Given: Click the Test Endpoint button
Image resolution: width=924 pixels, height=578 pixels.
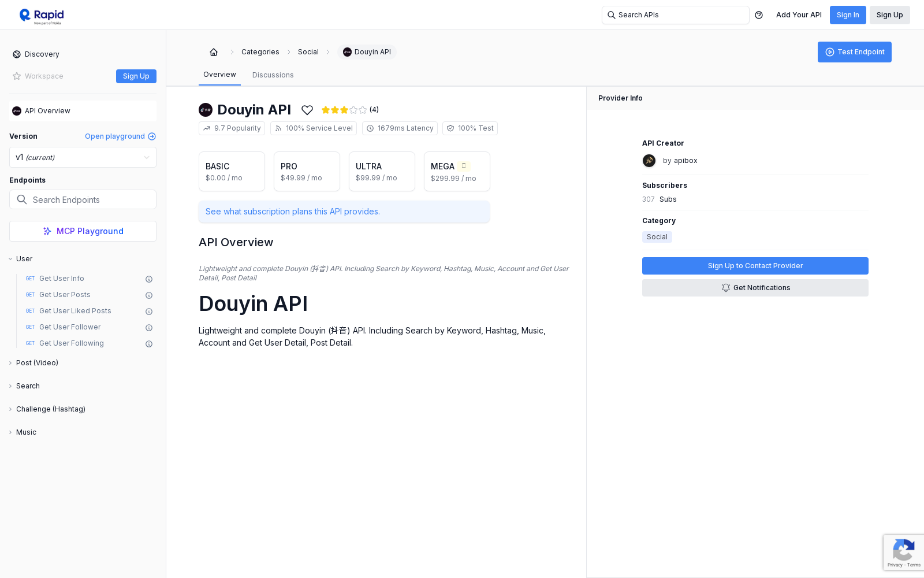Looking at the screenshot, I should 855,52.
